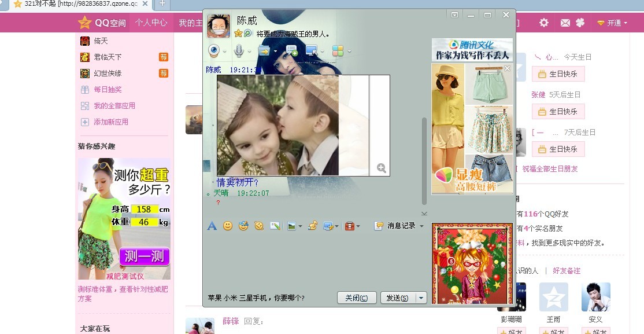644x334 pixels.
Task: Expand the apps grid dropdown arrow
Action: pos(350,52)
